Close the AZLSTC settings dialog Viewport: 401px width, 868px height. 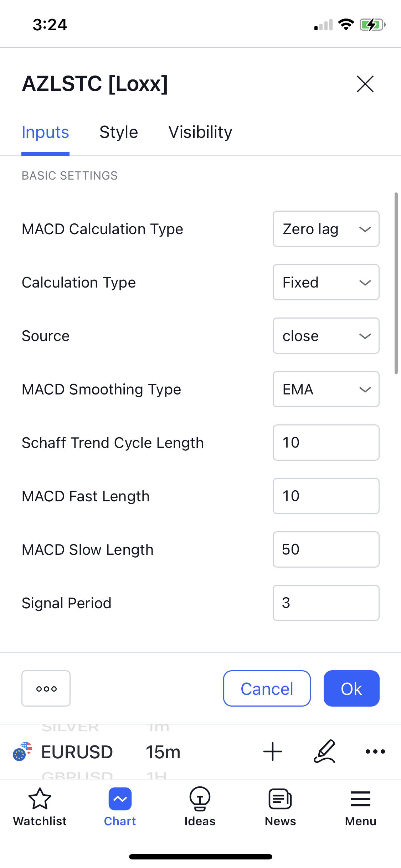pyautogui.click(x=365, y=84)
